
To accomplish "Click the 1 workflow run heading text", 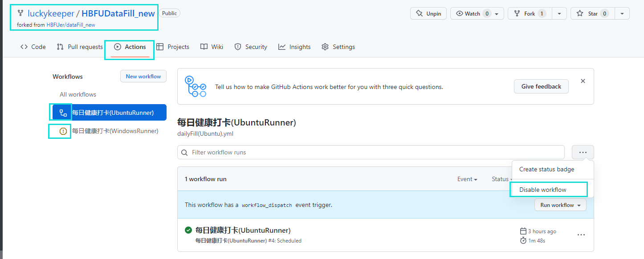I will click(206, 179).
